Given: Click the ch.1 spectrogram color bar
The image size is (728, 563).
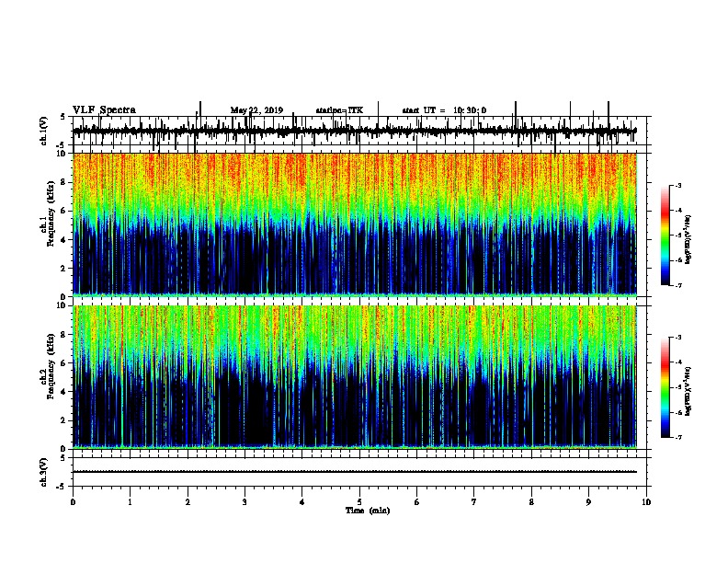Looking at the screenshot, I should (665, 236).
